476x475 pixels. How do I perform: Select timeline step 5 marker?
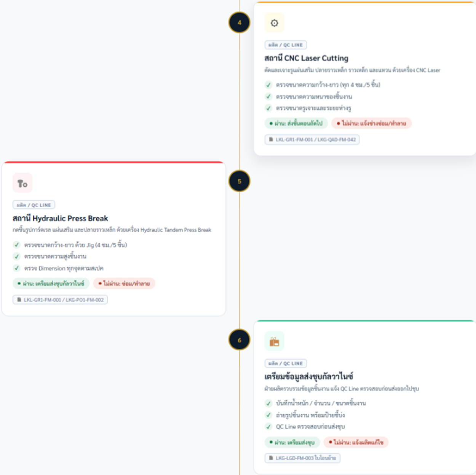coord(239,181)
